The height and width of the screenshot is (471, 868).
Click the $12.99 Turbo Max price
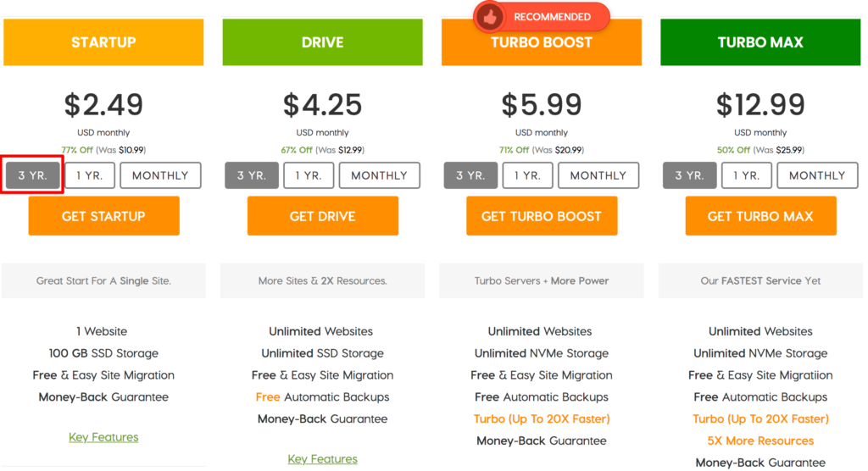[x=760, y=104]
